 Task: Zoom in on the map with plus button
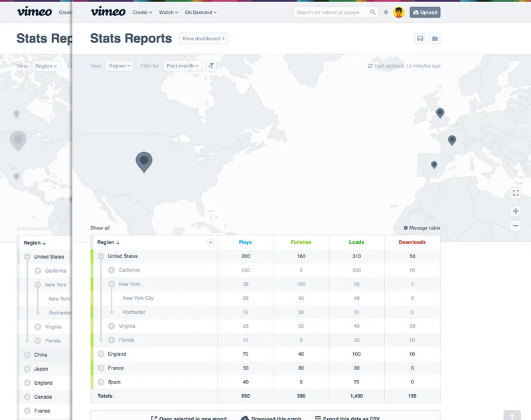point(516,211)
